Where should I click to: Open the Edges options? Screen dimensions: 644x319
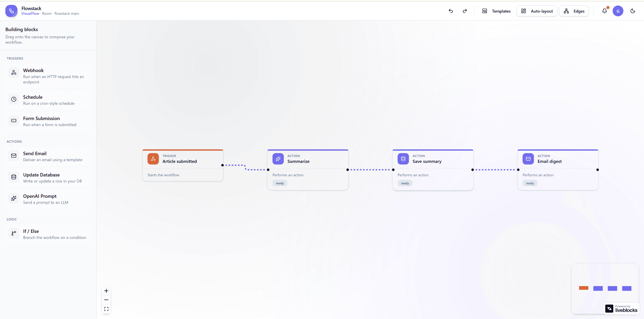(x=574, y=11)
